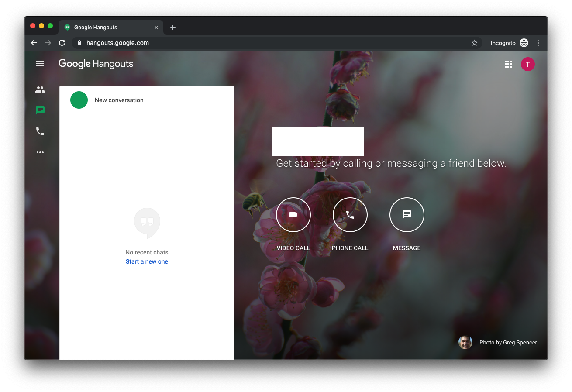The image size is (572, 392).
Task: Open the Google apps grid
Action: point(508,64)
